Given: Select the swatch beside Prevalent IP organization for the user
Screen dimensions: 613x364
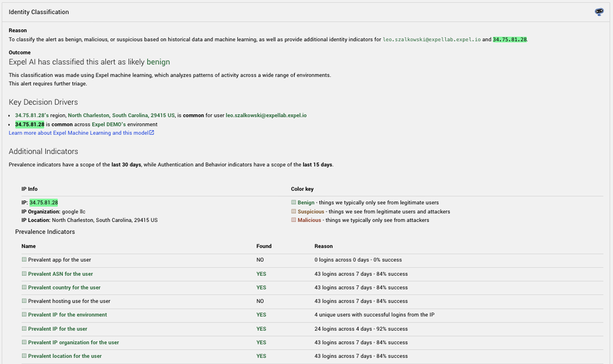Looking at the screenshot, I should point(24,342).
